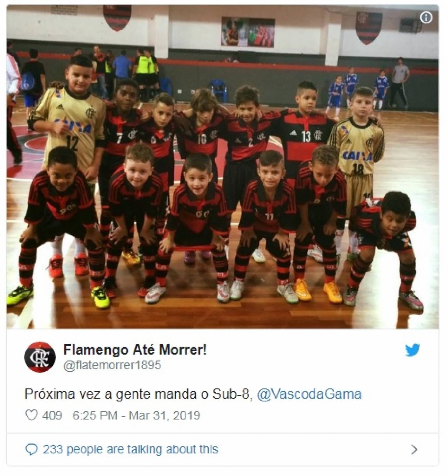Open the 6:25 PM - Mar 31, 2019 timestamp
The image size is (448, 476).
coord(136,416)
